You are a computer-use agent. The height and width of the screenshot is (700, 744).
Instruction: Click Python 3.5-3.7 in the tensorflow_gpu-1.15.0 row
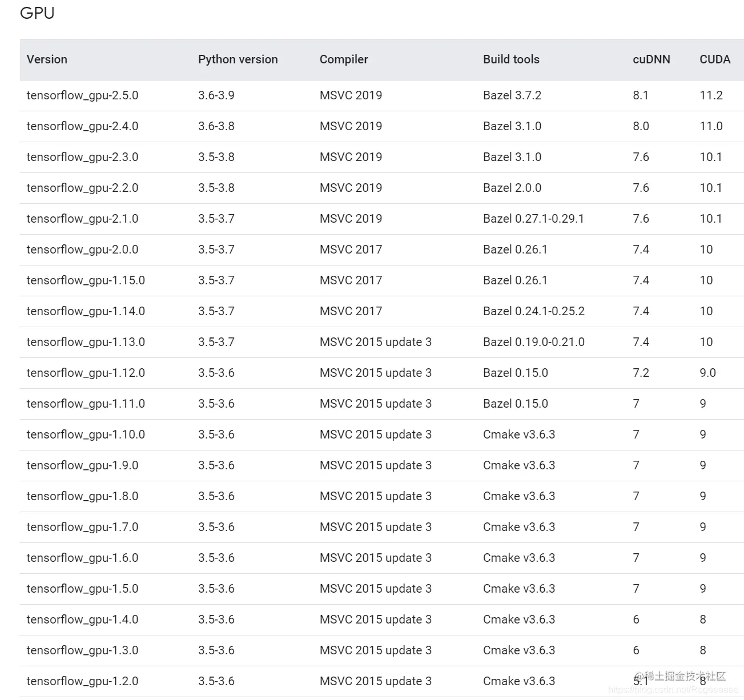pyautogui.click(x=216, y=280)
